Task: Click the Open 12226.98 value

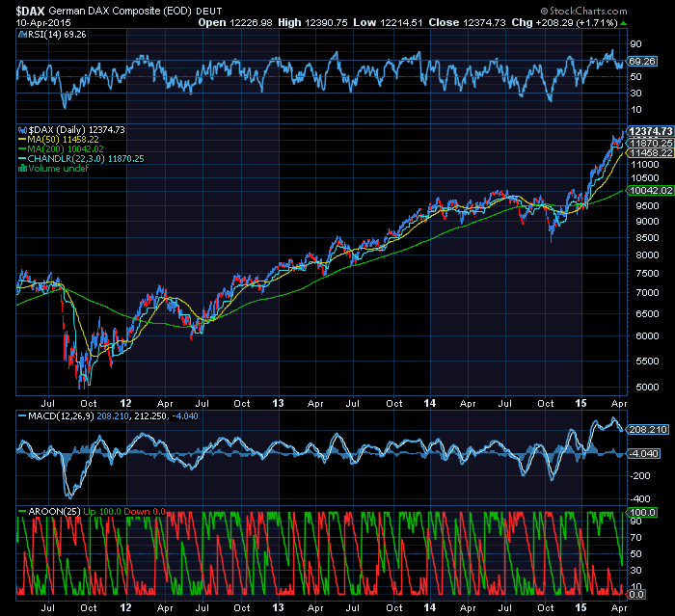Action: [x=235, y=22]
